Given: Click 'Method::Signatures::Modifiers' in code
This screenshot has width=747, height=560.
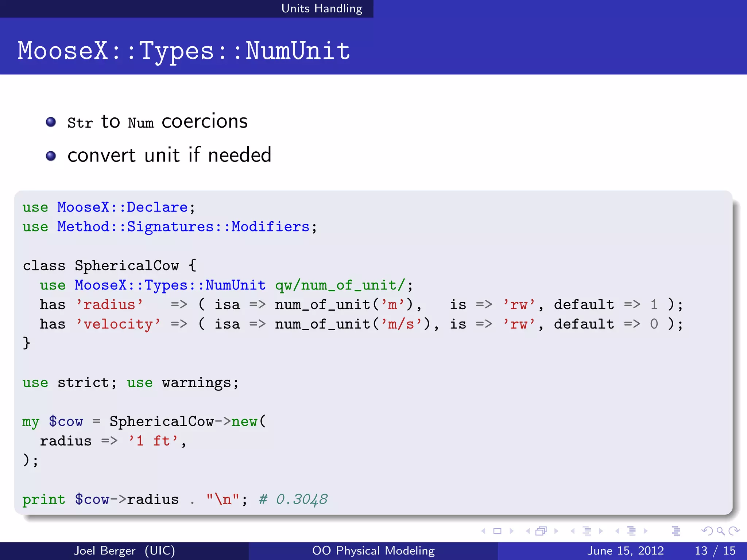Looking at the screenshot, I should point(183,227).
